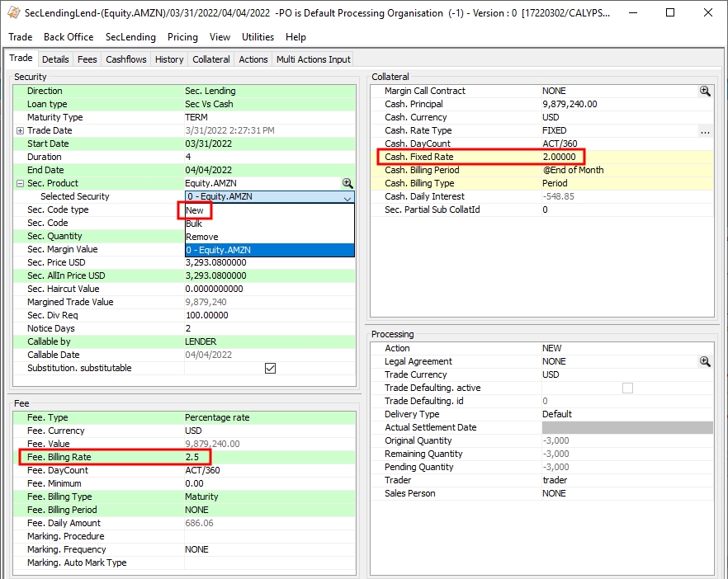Click the Sec. AllIn Price USD value
728x579 pixels.
point(216,275)
